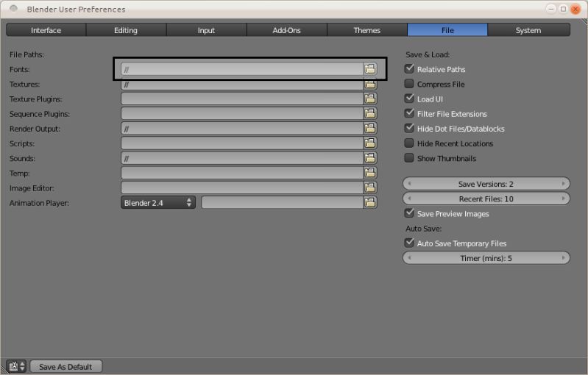Switch to the Themes tab

[367, 30]
